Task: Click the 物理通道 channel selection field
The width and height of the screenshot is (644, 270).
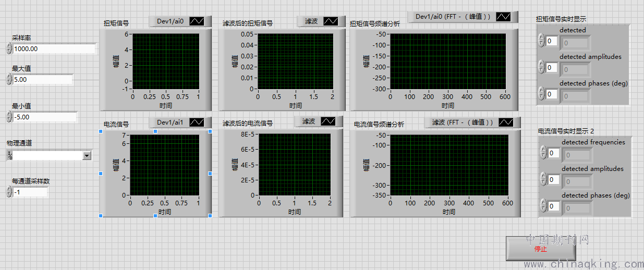Action: coord(48,155)
